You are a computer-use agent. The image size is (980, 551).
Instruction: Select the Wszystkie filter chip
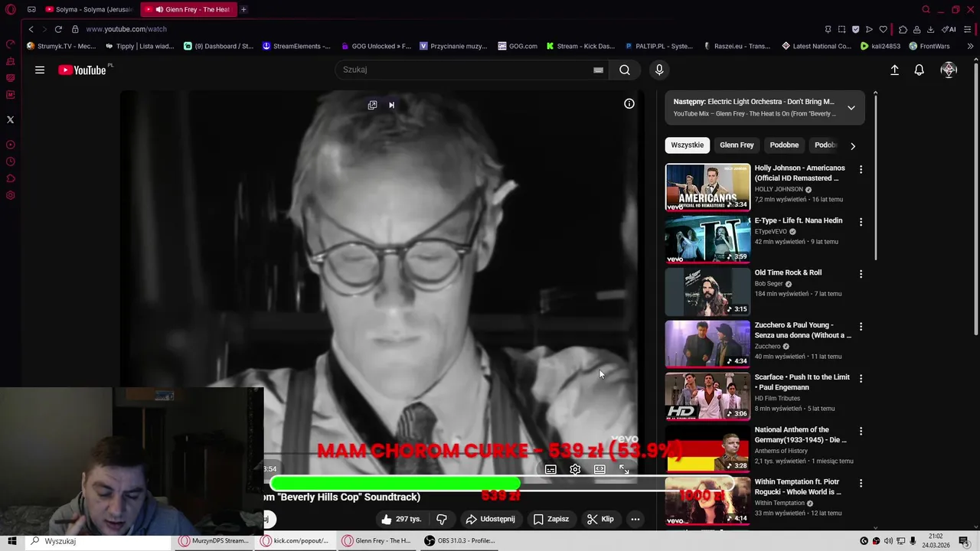[x=687, y=145]
